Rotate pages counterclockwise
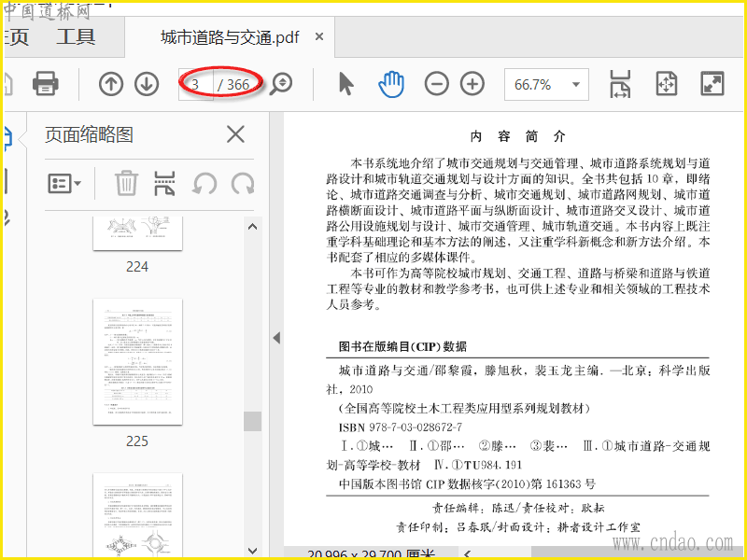The width and height of the screenshot is (747, 560). pyautogui.click(x=204, y=184)
